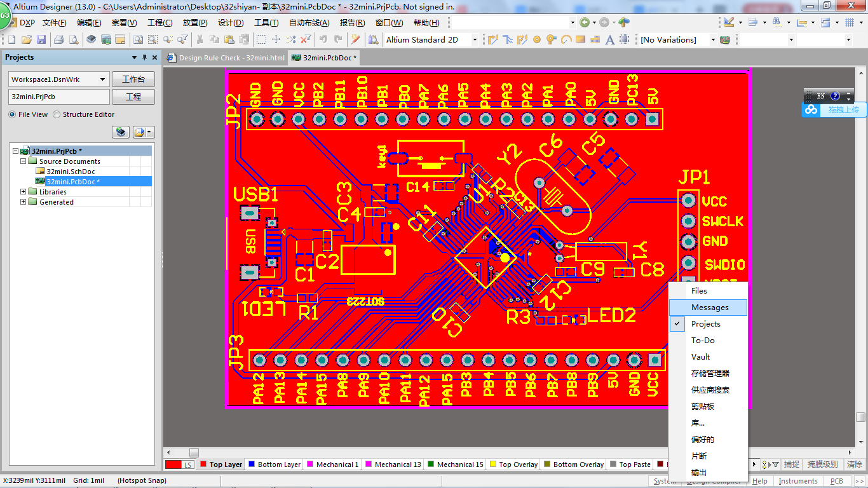Screen dimensions: 868x488
Task: Click the place Fill tool icon
Action: [x=580, y=39]
